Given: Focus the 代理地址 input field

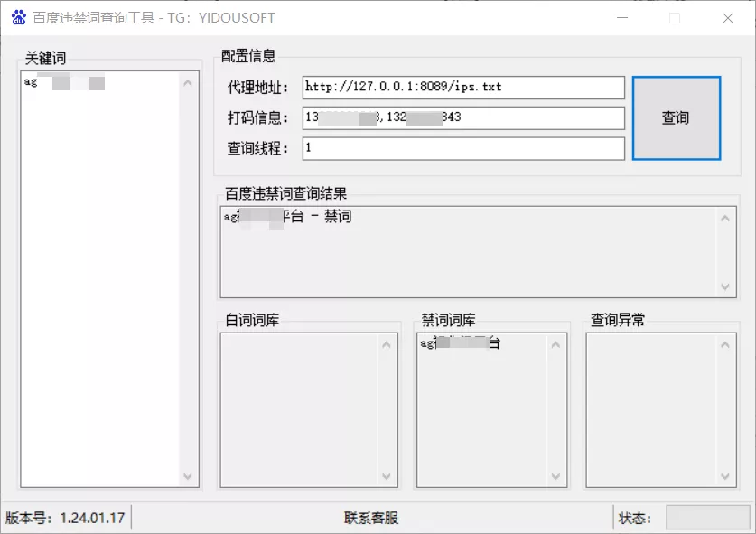Looking at the screenshot, I should [x=463, y=88].
